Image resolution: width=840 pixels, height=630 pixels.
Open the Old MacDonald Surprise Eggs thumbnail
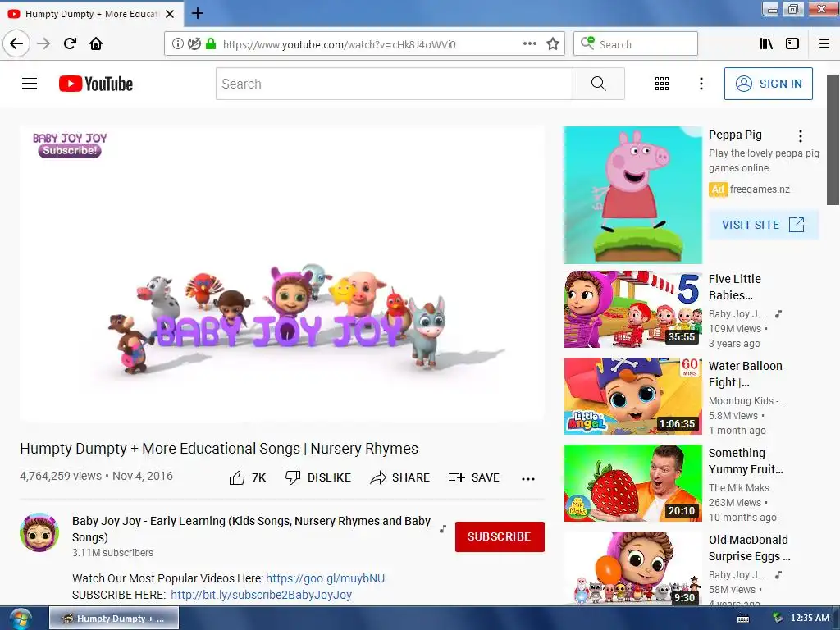633,568
